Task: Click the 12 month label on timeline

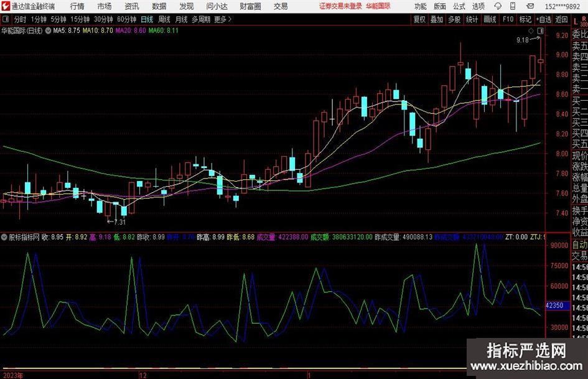Action: (x=142, y=375)
